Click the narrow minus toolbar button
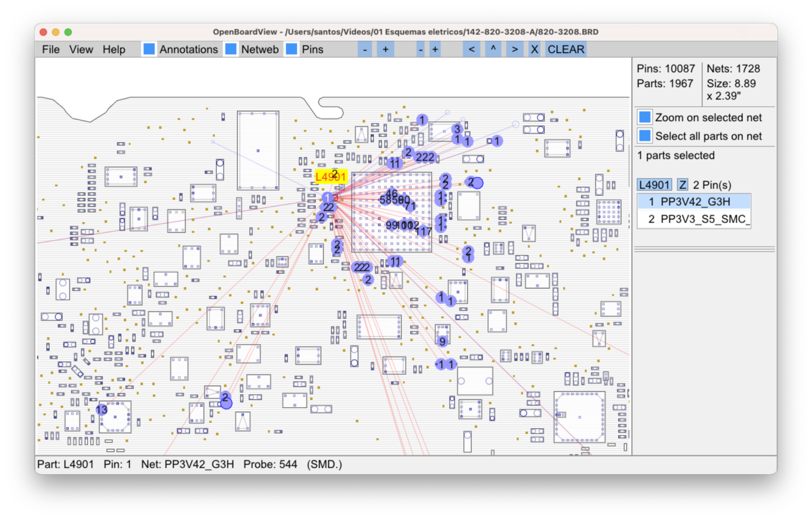 420,49
